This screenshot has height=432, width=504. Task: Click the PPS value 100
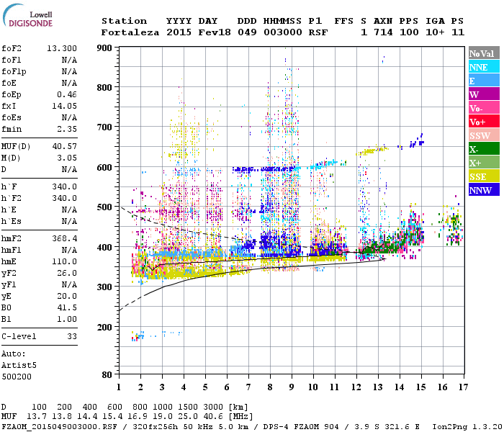(409, 32)
